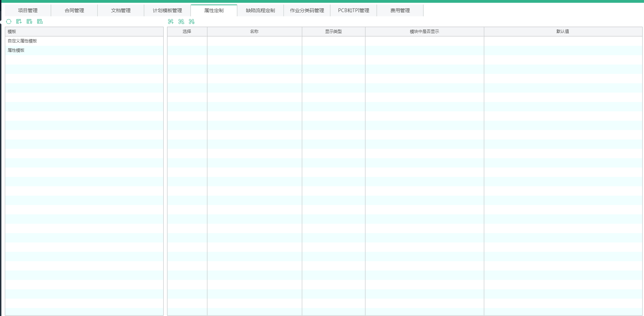Click the delete attribute icon
Viewport: 644px width, 316px height.
[x=191, y=22]
